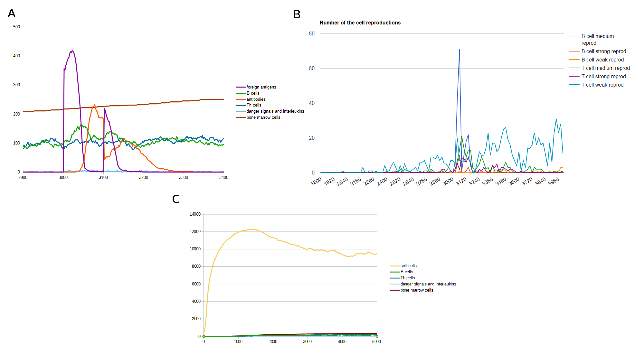Click the x-axis label 3120 in chart B
644x354 pixels.
point(461,182)
